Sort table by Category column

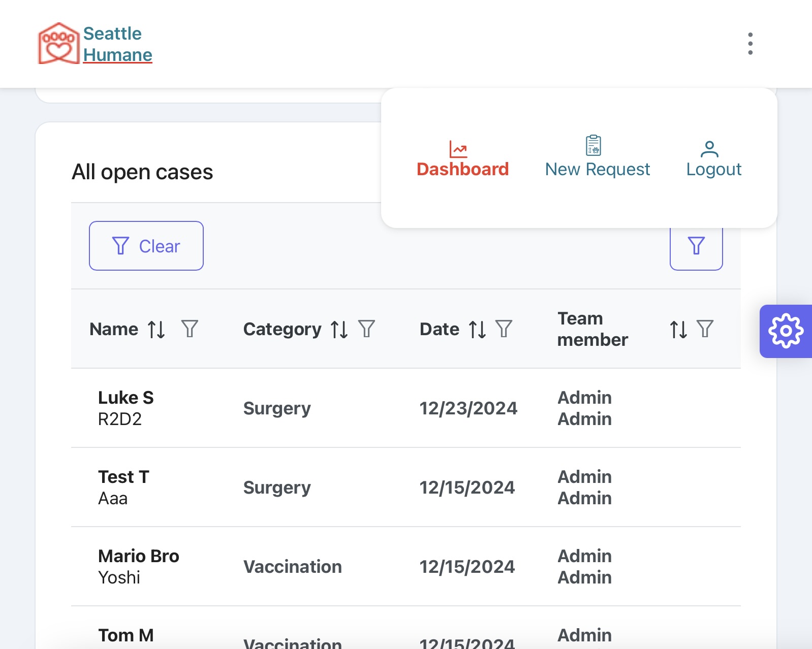(x=339, y=329)
